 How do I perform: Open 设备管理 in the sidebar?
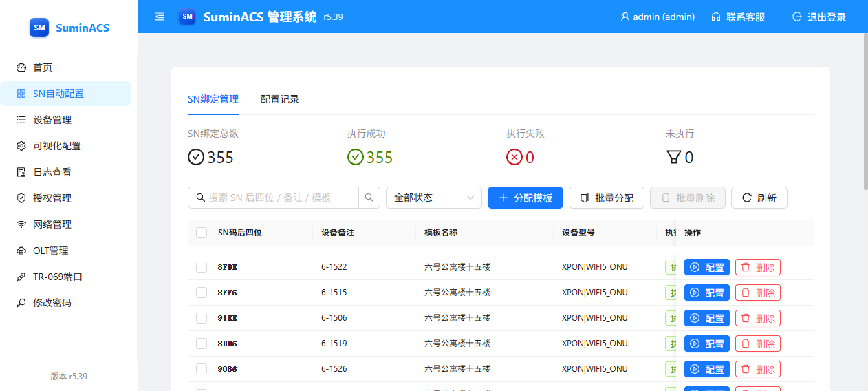[66, 120]
